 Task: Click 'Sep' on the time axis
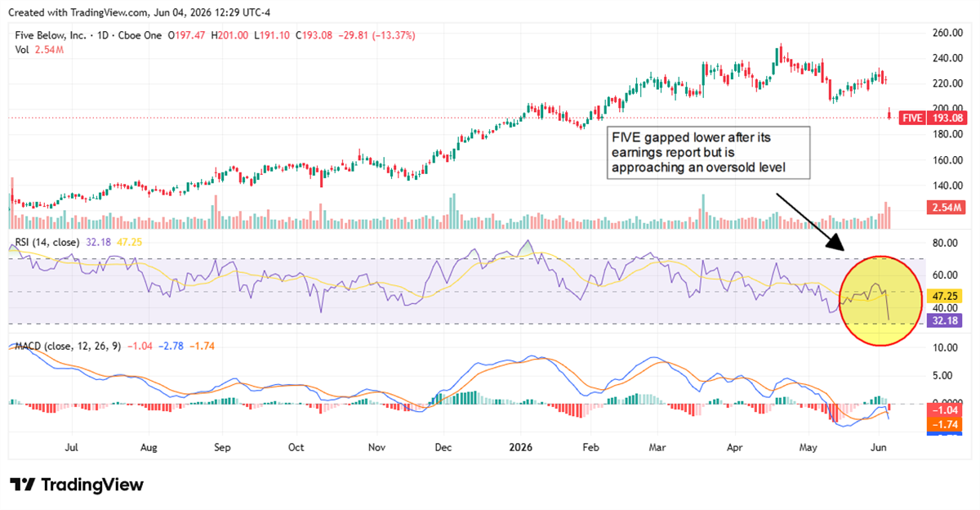click(x=223, y=448)
